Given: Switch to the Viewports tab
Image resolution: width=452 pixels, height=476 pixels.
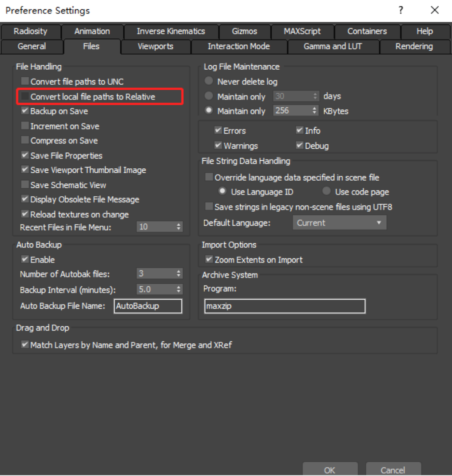Looking at the screenshot, I should point(155,47).
